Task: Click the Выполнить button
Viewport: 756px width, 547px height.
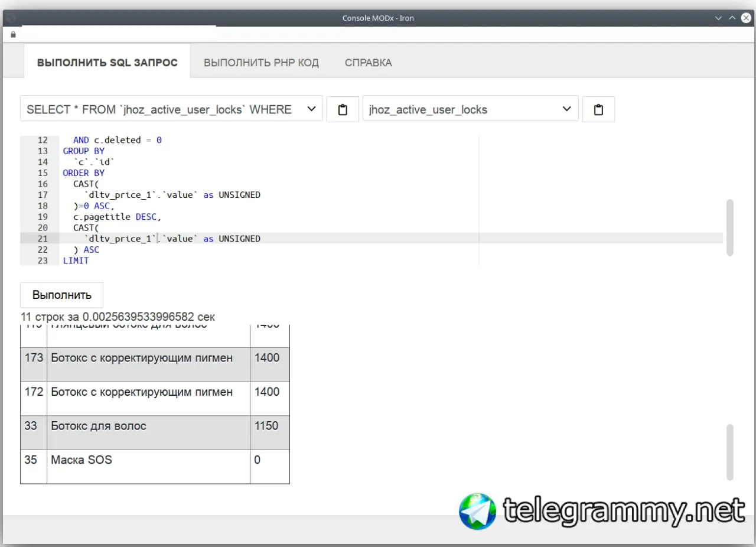Action: coord(62,295)
